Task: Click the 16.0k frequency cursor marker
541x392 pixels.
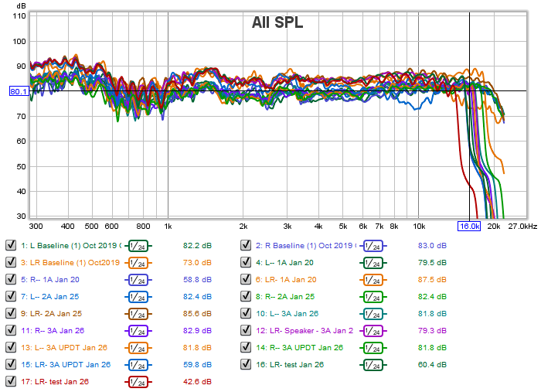Action: point(470,227)
